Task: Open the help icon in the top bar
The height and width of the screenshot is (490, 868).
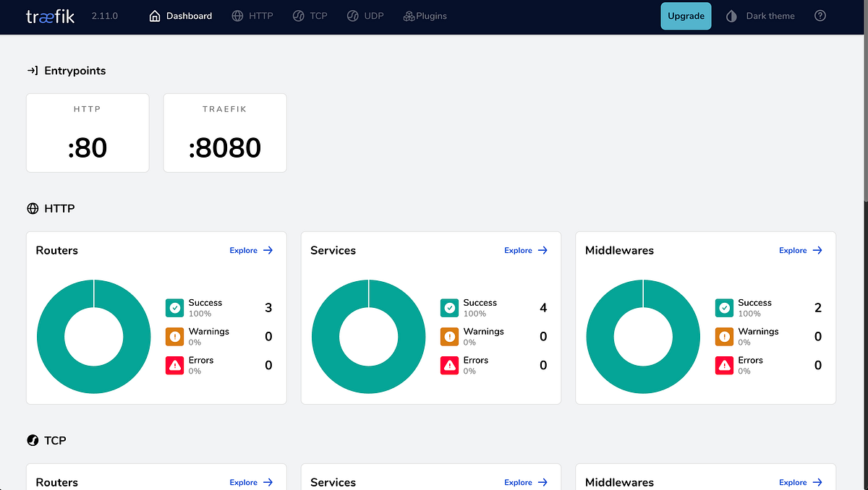Action: tap(820, 15)
